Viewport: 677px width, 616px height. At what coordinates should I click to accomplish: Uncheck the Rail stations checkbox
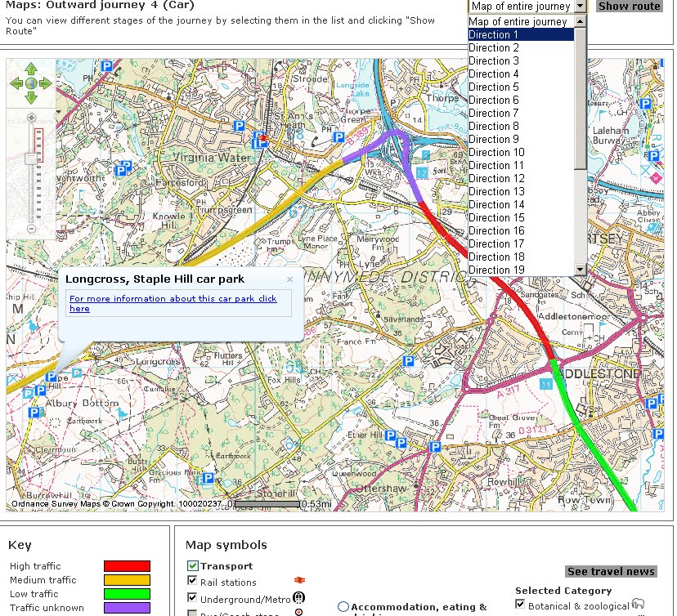193,581
